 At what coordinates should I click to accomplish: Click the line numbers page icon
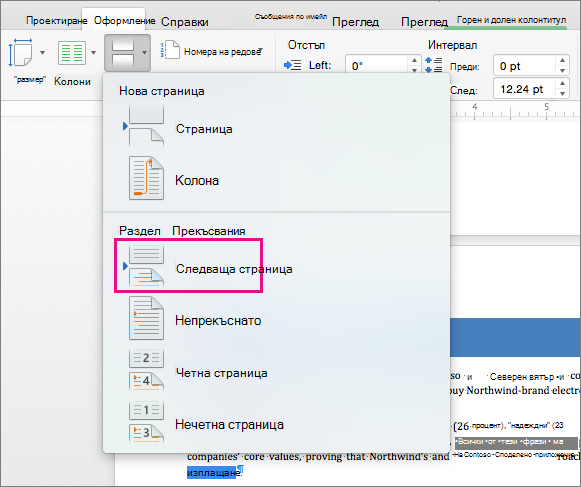coord(170,50)
